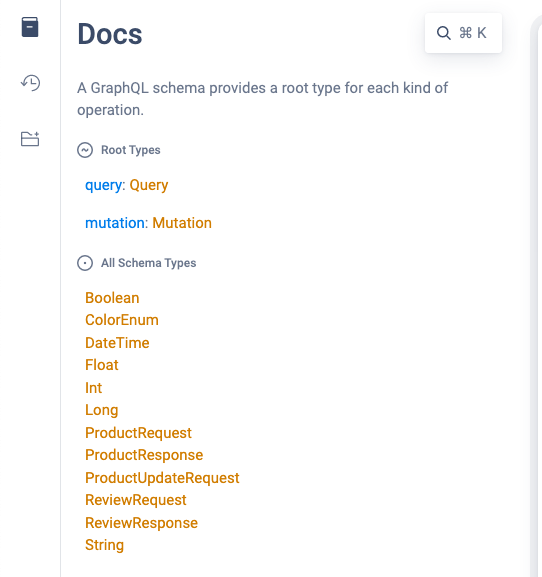Click the magnifier search icon
Screen dimensions: 542x577
click(444, 33)
